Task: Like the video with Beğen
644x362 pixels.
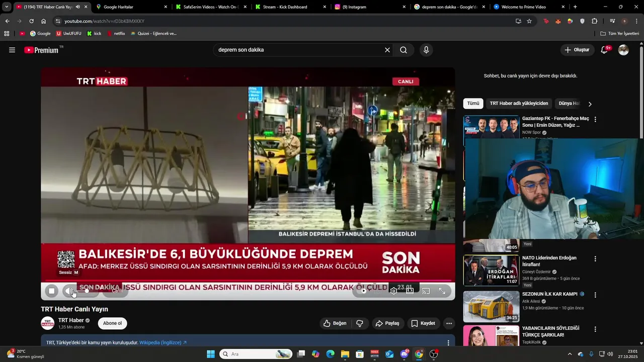Action: tap(335, 323)
